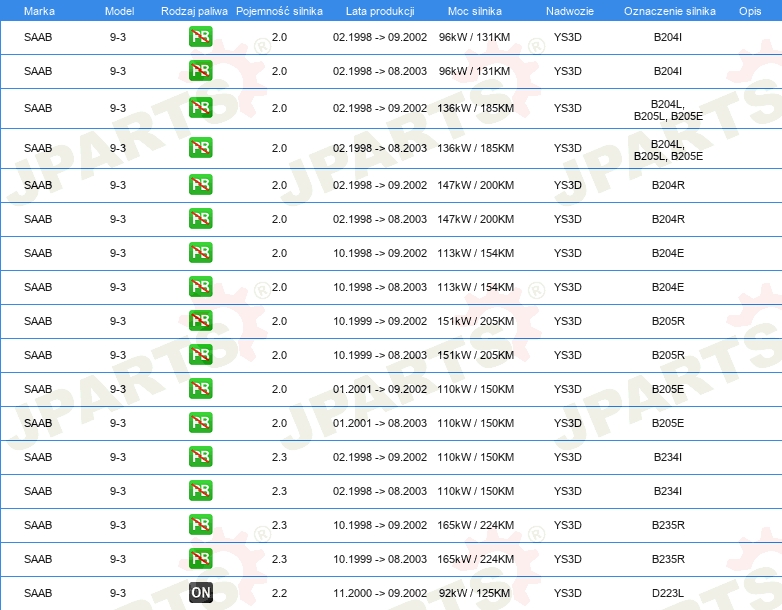This screenshot has height=610, width=782.
Task: Click petrol icon in B205R row ending 08.2003
Action: point(200,355)
